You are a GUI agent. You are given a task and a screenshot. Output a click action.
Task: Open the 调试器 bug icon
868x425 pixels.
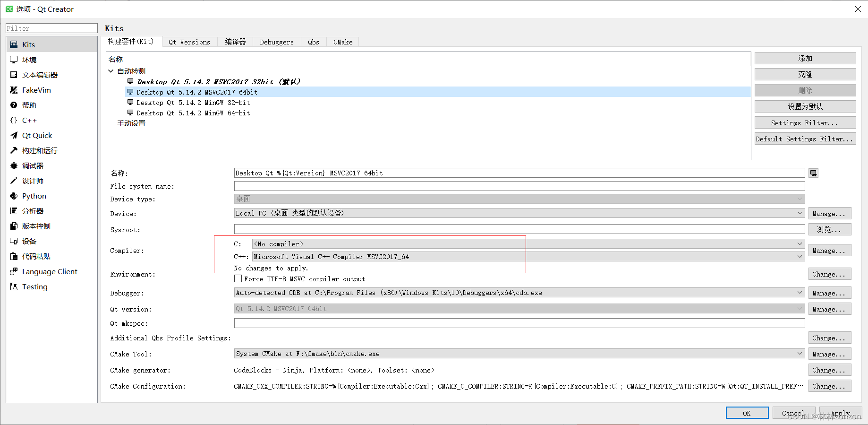14,165
